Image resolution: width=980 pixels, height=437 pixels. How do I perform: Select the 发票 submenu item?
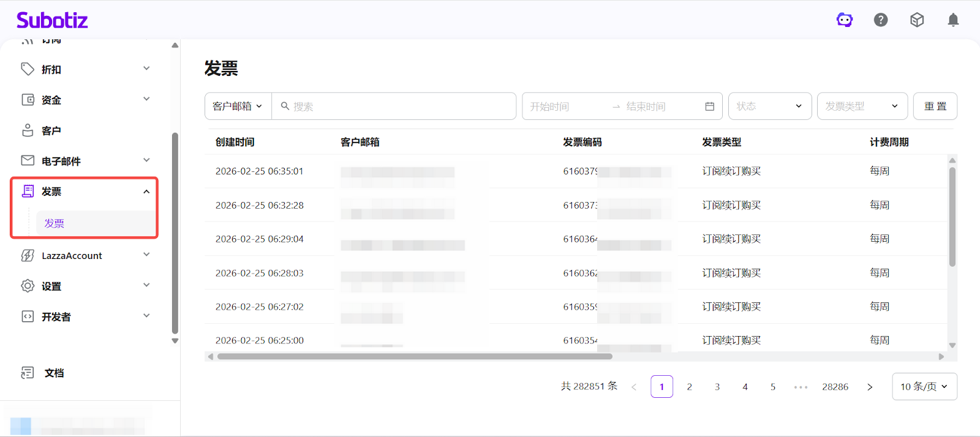click(x=55, y=223)
